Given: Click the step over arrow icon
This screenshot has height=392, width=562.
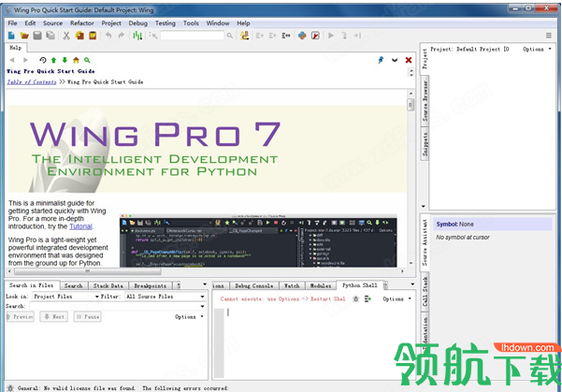Looking at the screenshot, I should click(357, 36).
